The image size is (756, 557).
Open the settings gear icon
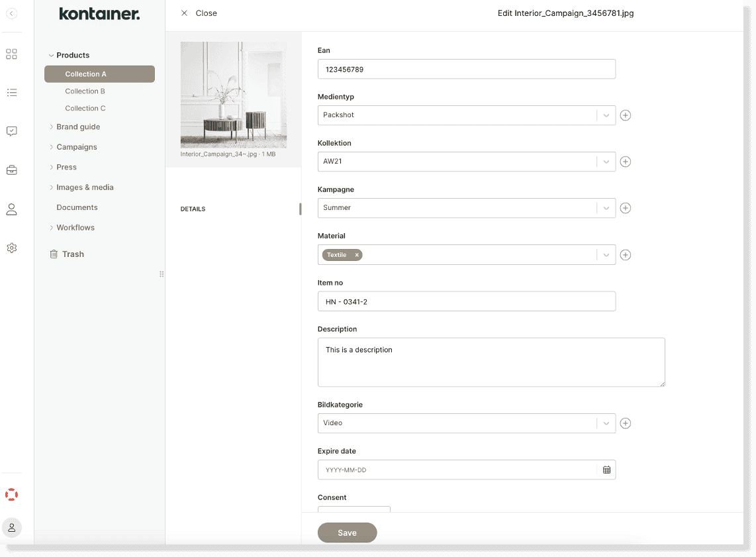[11, 248]
